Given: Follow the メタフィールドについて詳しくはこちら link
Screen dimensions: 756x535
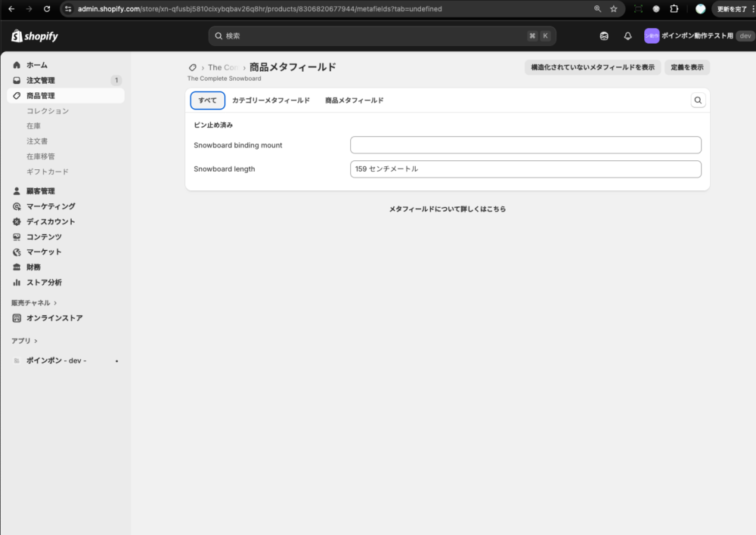Looking at the screenshot, I should pyautogui.click(x=448, y=209).
